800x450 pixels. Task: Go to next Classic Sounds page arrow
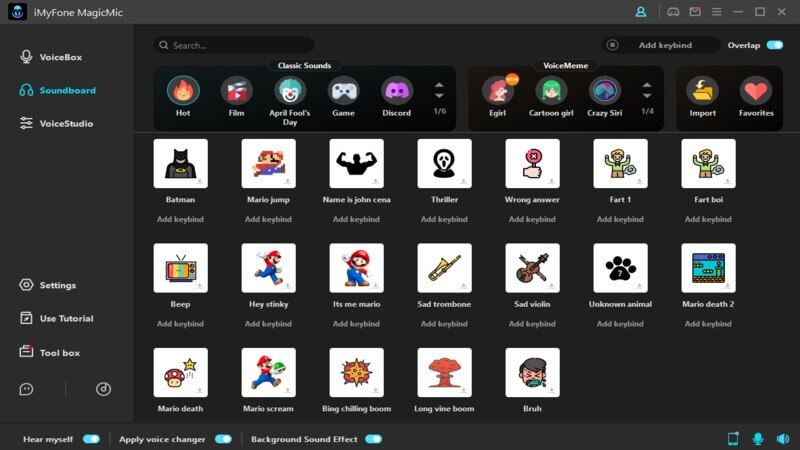point(439,96)
